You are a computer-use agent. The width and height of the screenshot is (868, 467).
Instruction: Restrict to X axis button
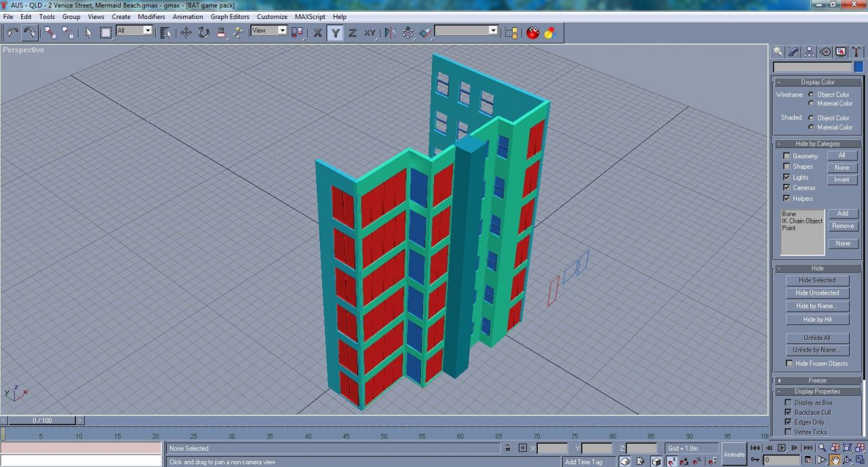(x=317, y=32)
